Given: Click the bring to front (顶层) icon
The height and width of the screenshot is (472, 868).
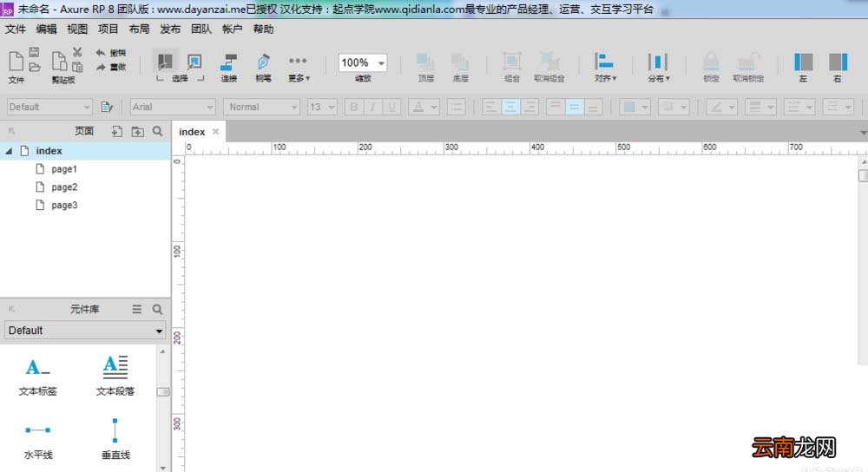Looking at the screenshot, I should tap(425, 62).
